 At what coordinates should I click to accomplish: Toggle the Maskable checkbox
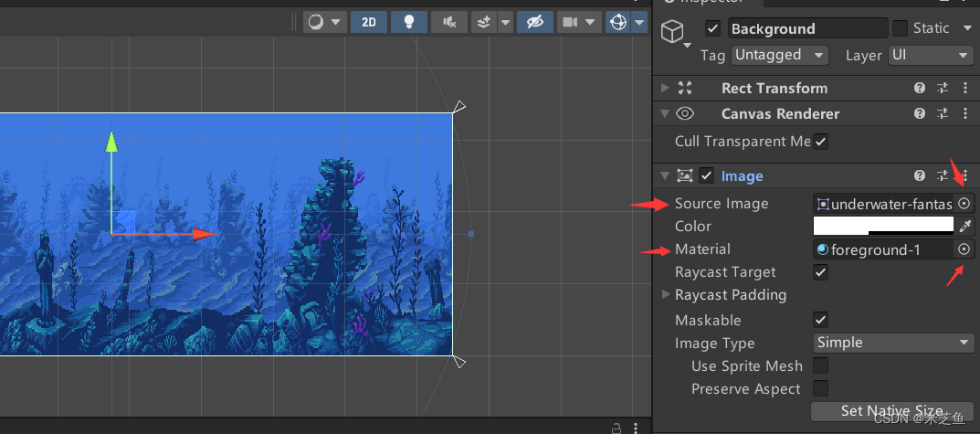click(821, 320)
